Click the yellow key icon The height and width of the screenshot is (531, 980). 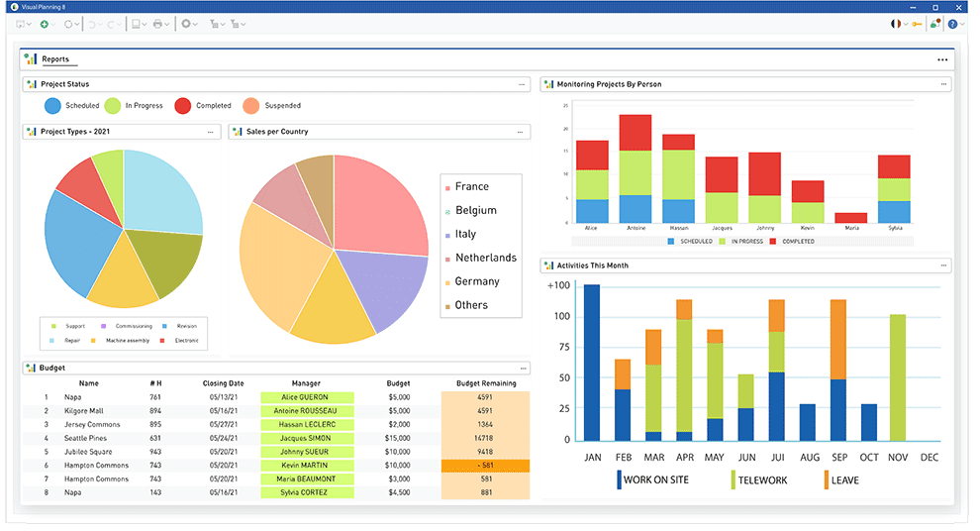pyautogui.click(x=918, y=24)
